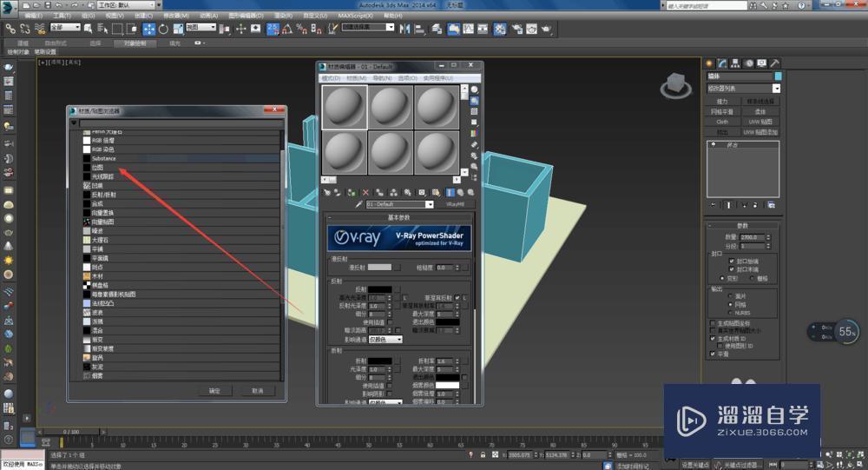This screenshot has height=470, width=868.
Task: Open the 工具(T) menu
Action: pyautogui.click(x=62, y=17)
